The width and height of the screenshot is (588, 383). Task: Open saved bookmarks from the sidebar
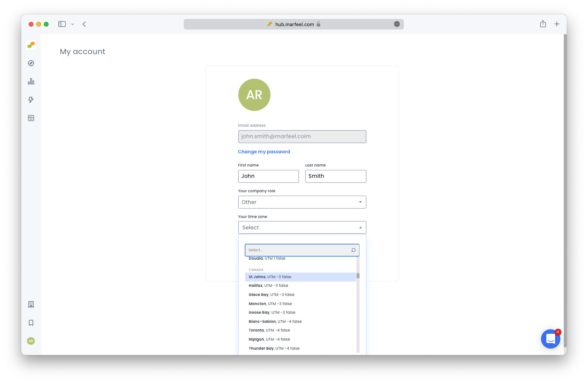31,322
